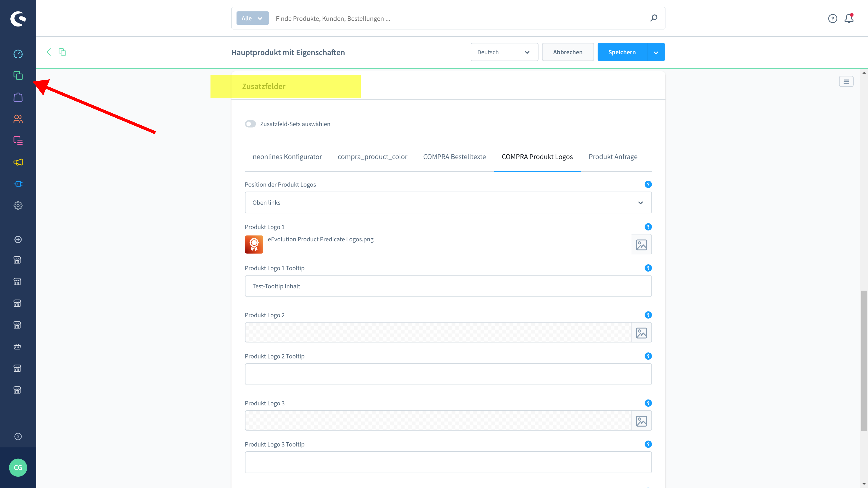Click the Speichern button
Screen dimensions: 868x488
coord(622,52)
